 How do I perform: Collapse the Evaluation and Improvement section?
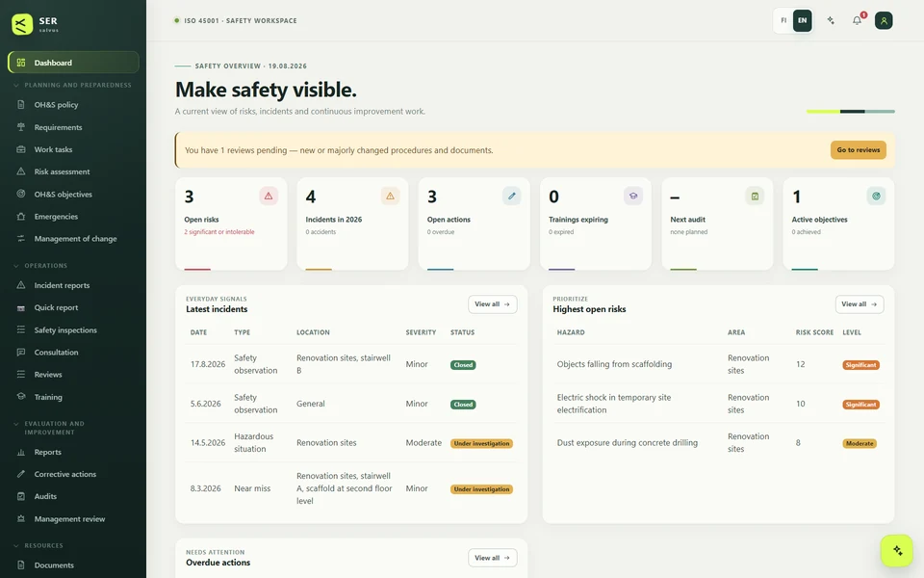[49, 428]
